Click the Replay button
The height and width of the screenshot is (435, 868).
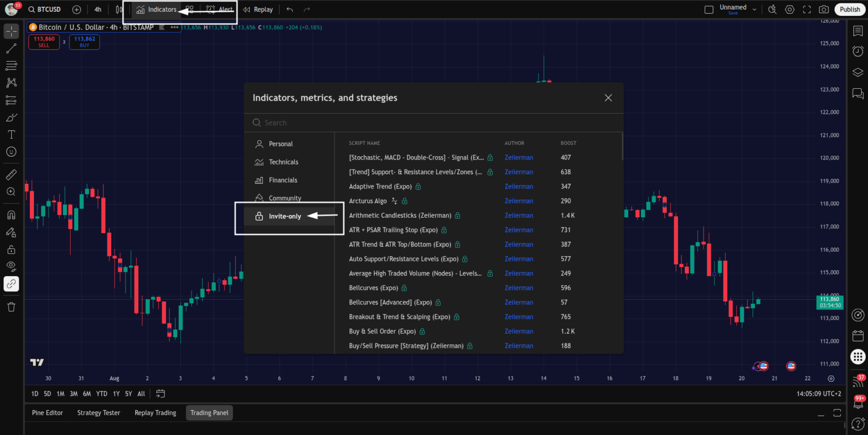[x=258, y=9]
